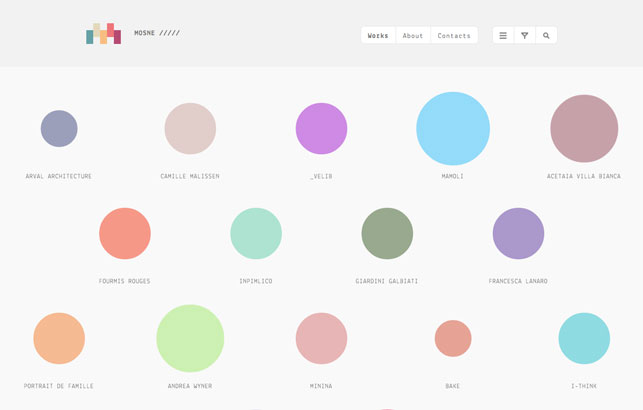Open the list view hamburger icon
The image size is (643, 410).
(503, 35)
